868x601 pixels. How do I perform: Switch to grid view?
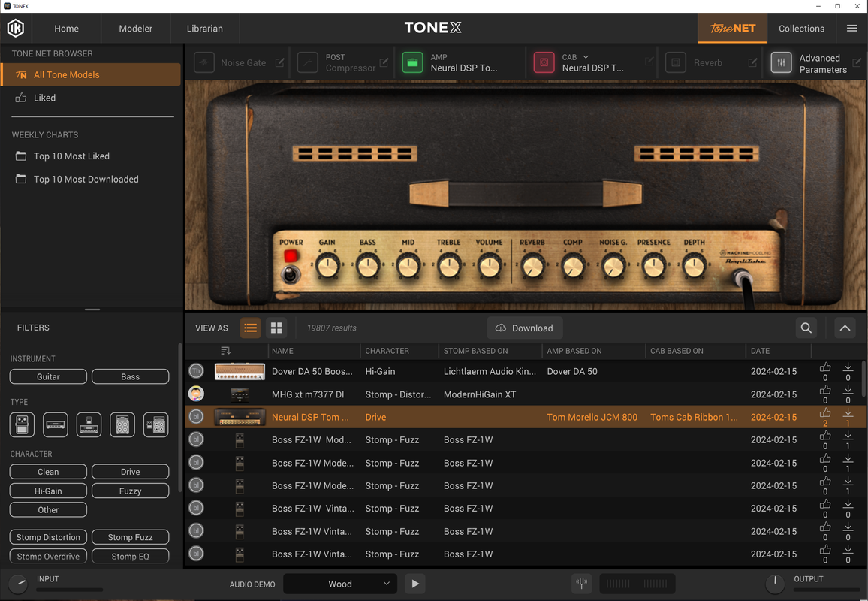(x=276, y=328)
